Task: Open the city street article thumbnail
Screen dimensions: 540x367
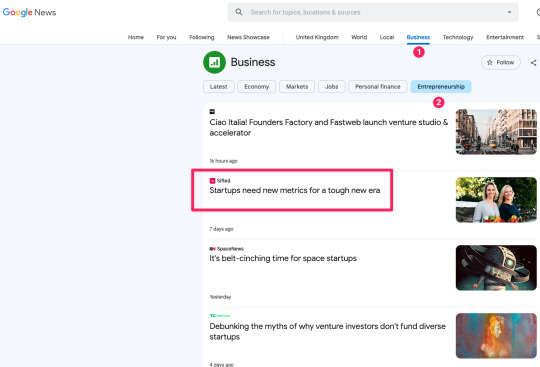Action: tap(496, 132)
